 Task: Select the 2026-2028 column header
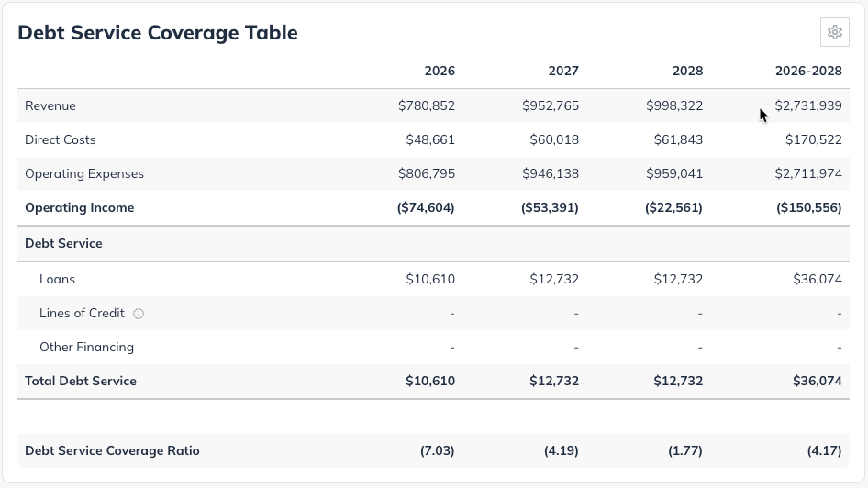coord(808,71)
